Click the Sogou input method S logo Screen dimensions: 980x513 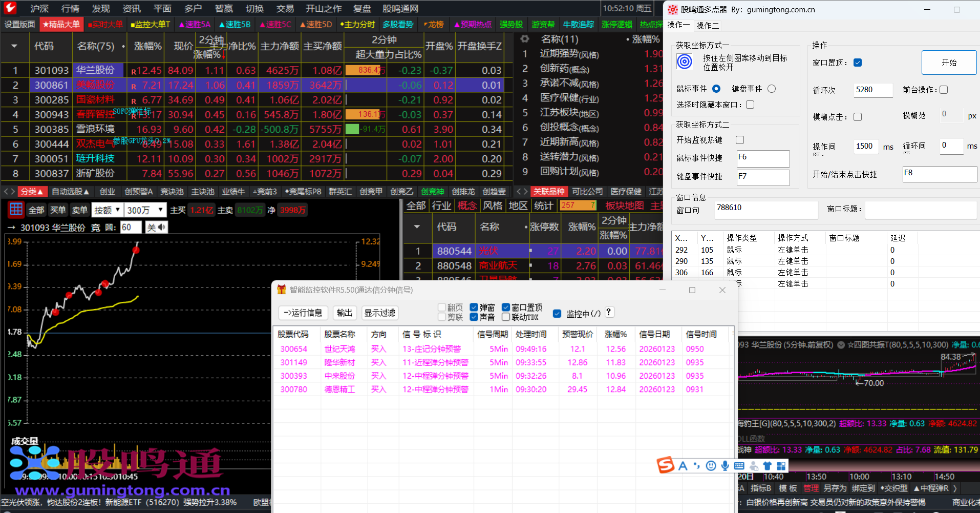(666, 465)
